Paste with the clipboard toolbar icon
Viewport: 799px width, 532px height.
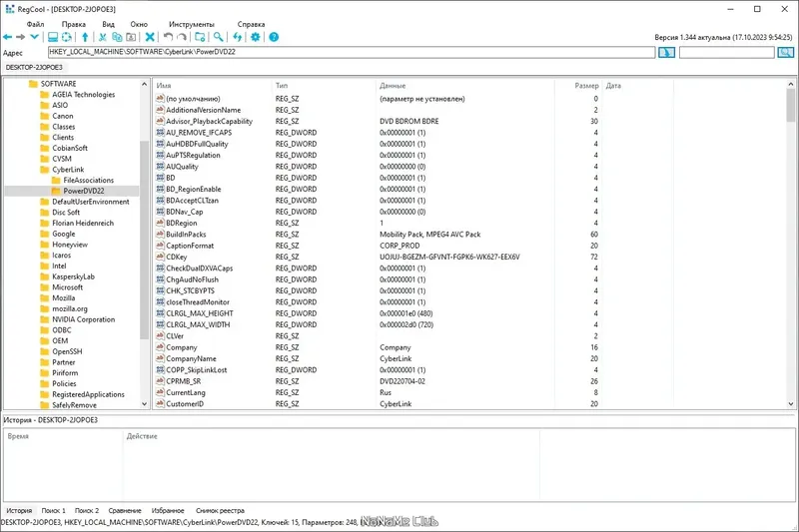pyautogui.click(x=131, y=37)
